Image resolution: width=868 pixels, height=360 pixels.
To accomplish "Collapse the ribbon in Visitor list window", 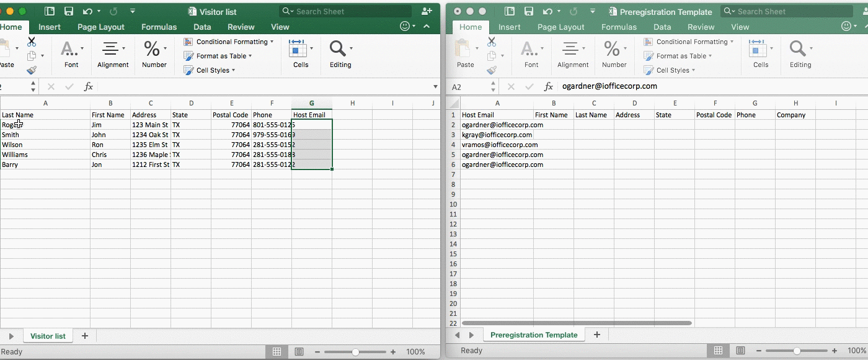I will click(x=427, y=27).
